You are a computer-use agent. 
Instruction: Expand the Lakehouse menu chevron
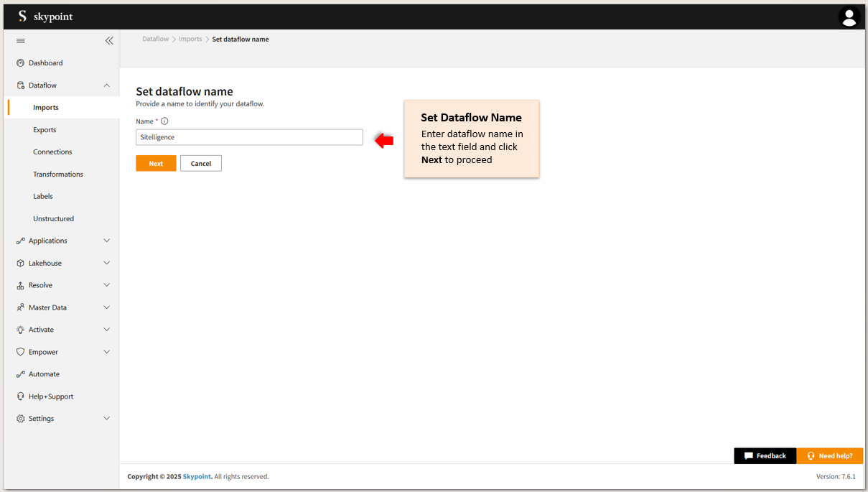(x=107, y=263)
